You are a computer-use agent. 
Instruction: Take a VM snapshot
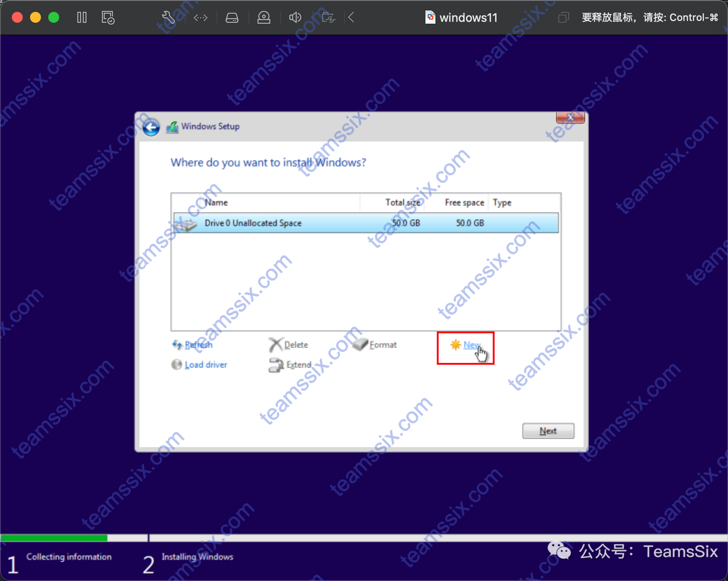[x=108, y=18]
